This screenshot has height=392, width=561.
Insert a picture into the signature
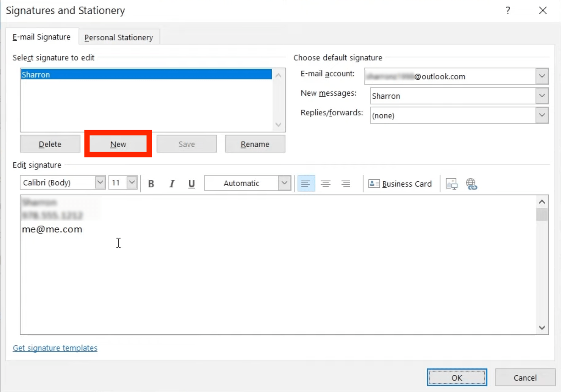[452, 184]
